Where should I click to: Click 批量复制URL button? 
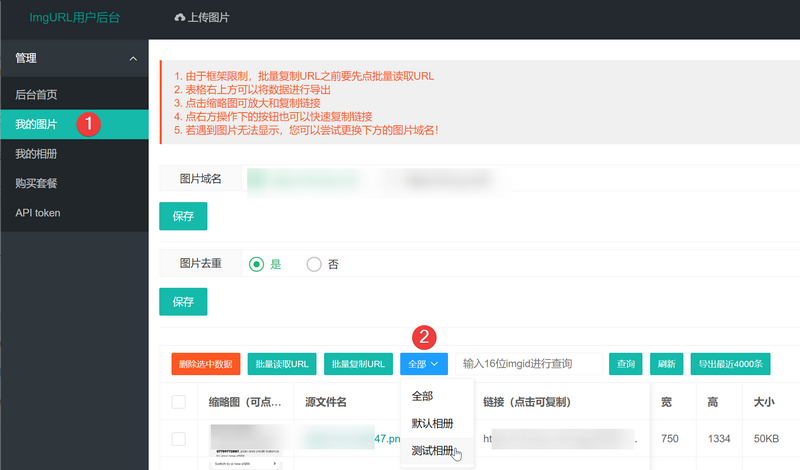(x=358, y=364)
